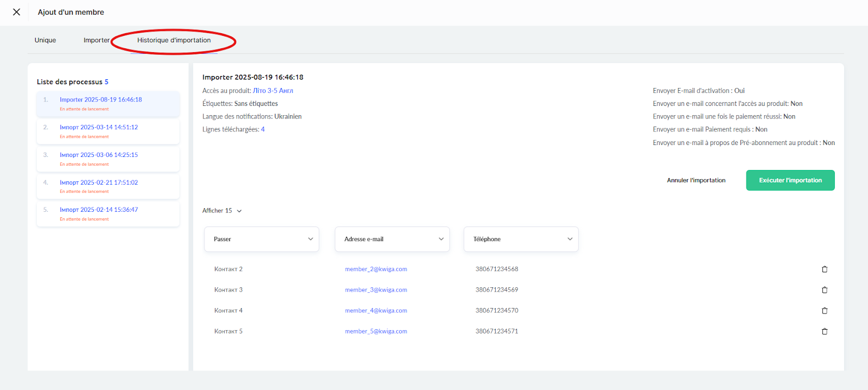868x390 pixels.
Task: Switch to the Importer tab
Action: (x=96, y=40)
